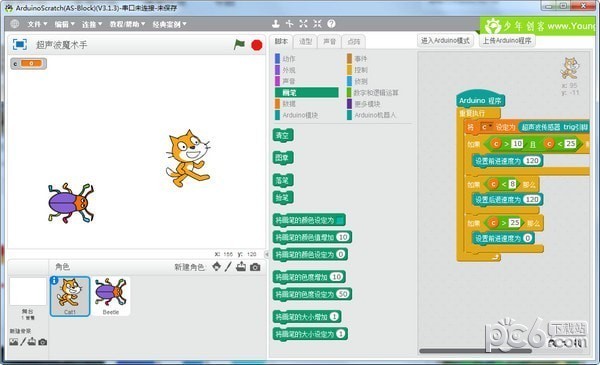The height and width of the screenshot is (365, 600).
Task: Collapse the stage using the small arrow
Action: point(267,254)
